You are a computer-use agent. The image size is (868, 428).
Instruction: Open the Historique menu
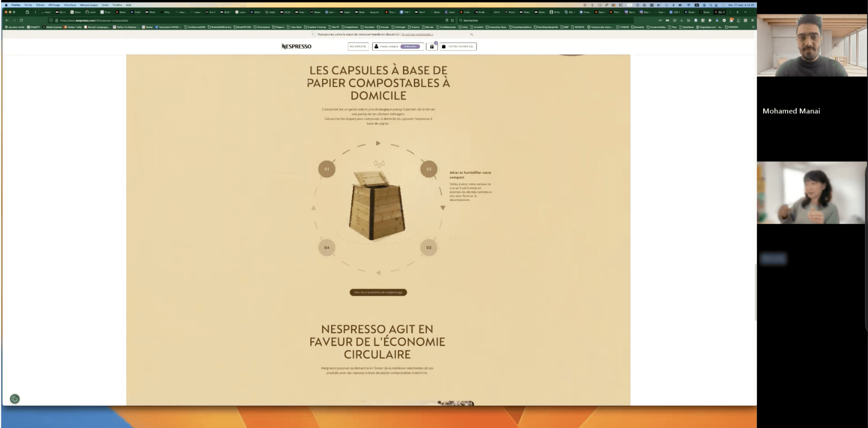(x=70, y=5)
